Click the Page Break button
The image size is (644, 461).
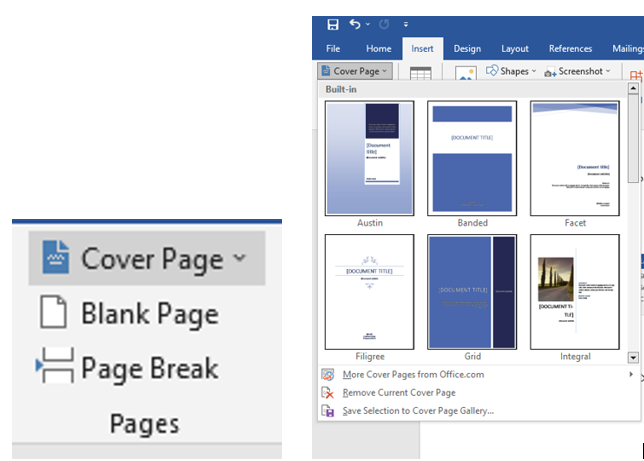coord(128,367)
